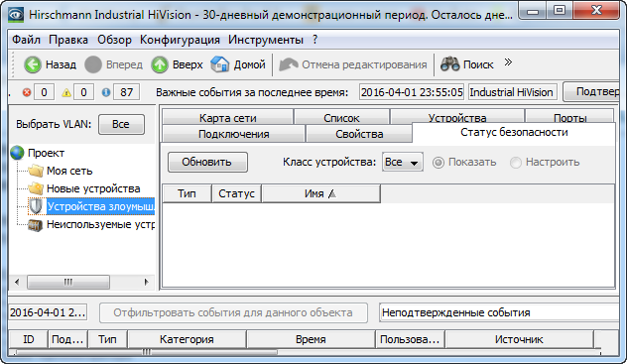Click the tree panel right scroll arrow
This screenshot has width=627, height=364.
coord(147,282)
